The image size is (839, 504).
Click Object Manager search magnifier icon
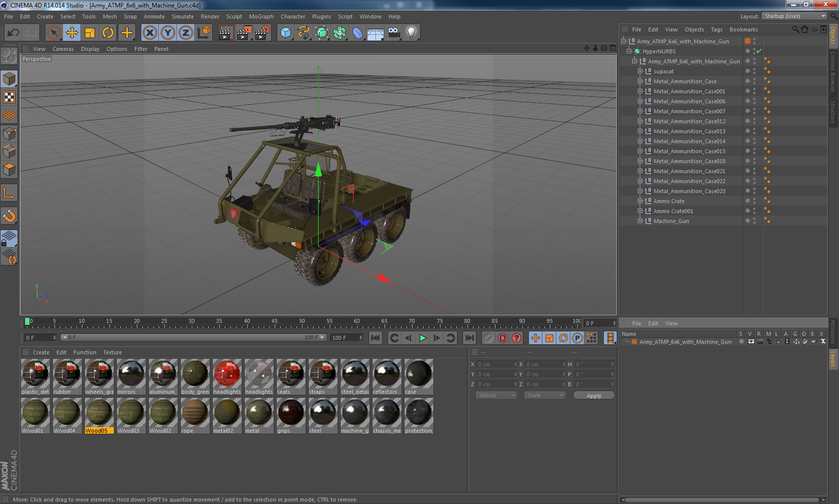[795, 29]
